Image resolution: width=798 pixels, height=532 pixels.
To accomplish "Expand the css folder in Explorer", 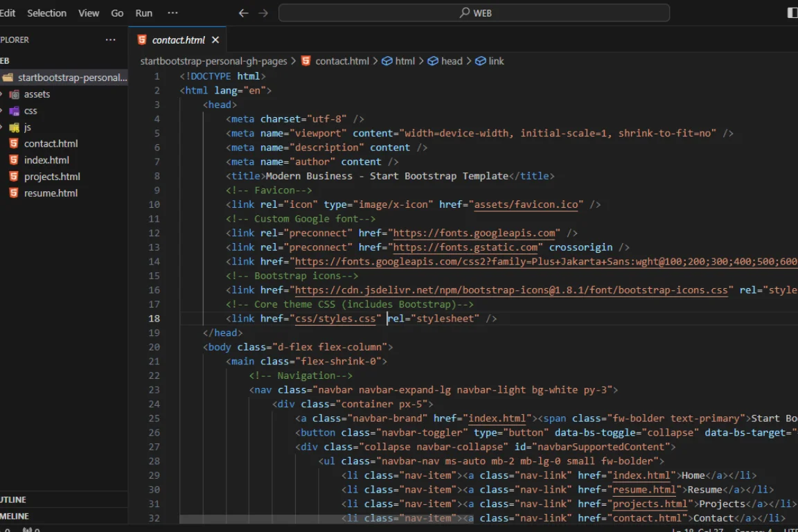I will coord(30,111).
